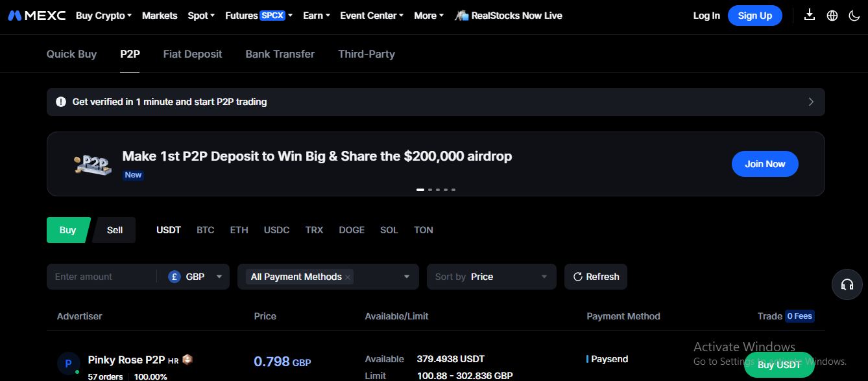The image size is (868, 381).
Task: Expand the Futures menu
Action: click(x=259, y=16)
